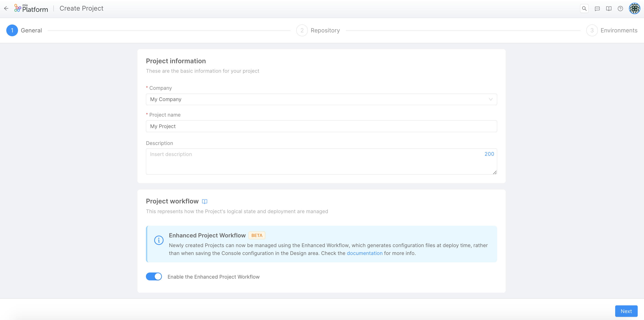The width and height of the screenshot is (644, 320).
Task: Disable the Enhanced Project Workflow toggle
Action: (x=154, y=277)
